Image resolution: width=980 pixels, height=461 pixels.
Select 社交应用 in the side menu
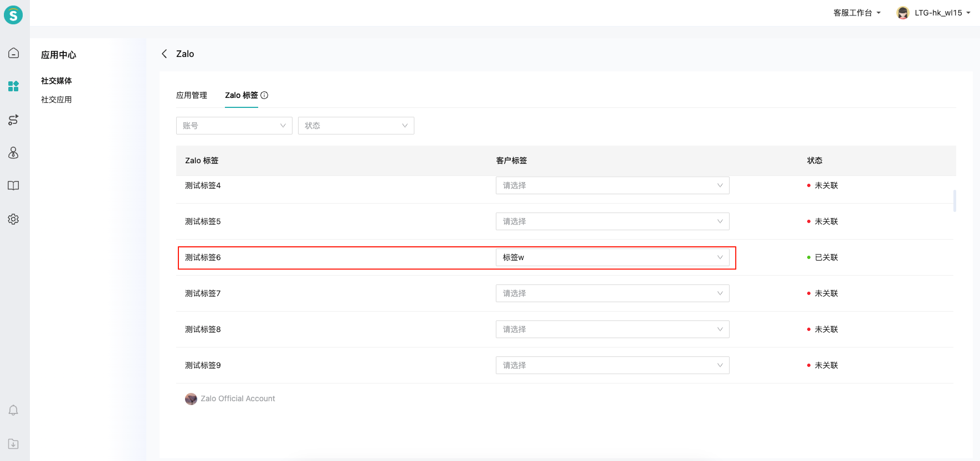(57, 100)
